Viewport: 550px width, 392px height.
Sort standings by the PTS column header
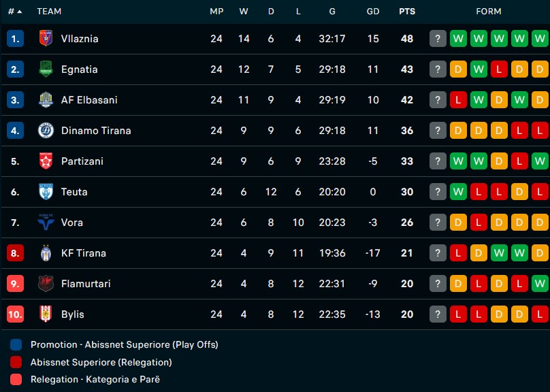[x=407, y=12]
